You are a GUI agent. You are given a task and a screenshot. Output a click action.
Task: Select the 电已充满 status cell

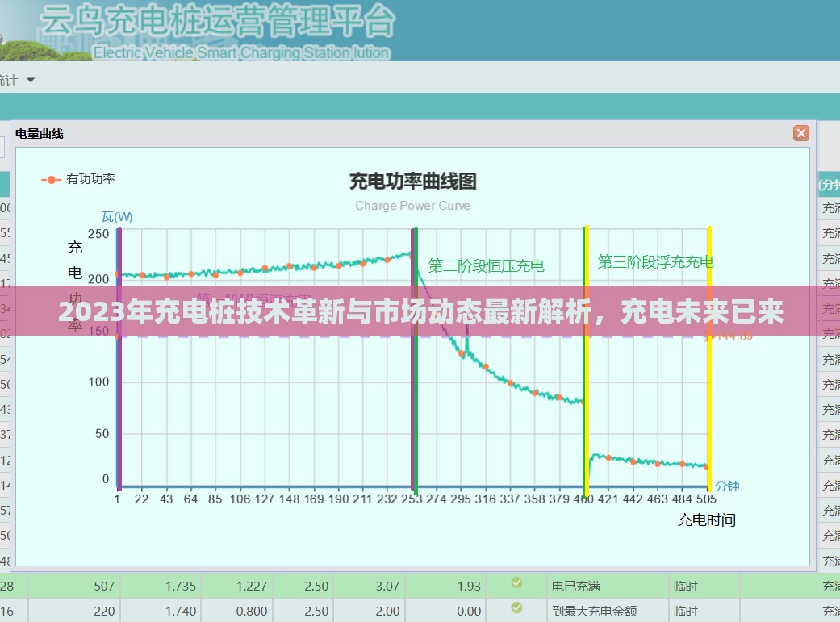pos(576,587)
